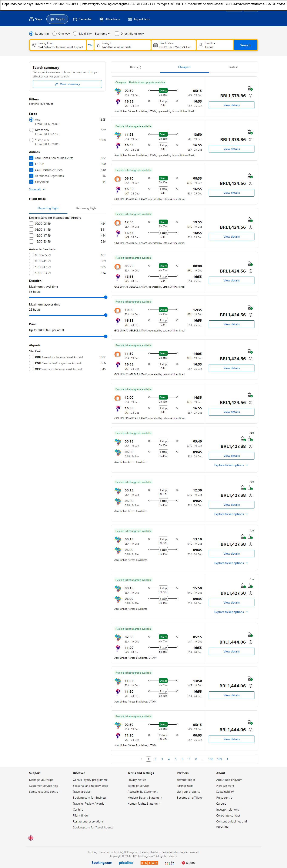Open the Economy cabin class dropdown

(102, 34)
